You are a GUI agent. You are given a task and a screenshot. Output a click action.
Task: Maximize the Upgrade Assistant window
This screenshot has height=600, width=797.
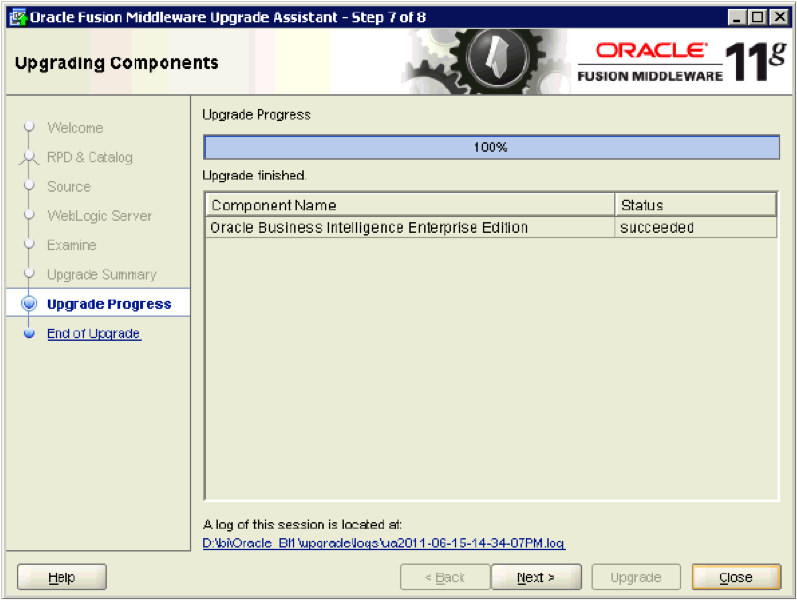pos(757,17)
